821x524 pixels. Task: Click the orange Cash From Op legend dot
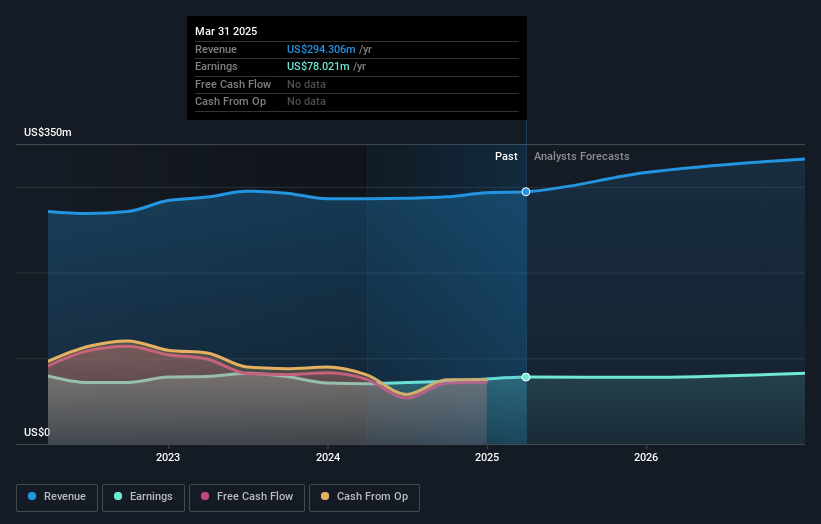click(x=325, y=496)
